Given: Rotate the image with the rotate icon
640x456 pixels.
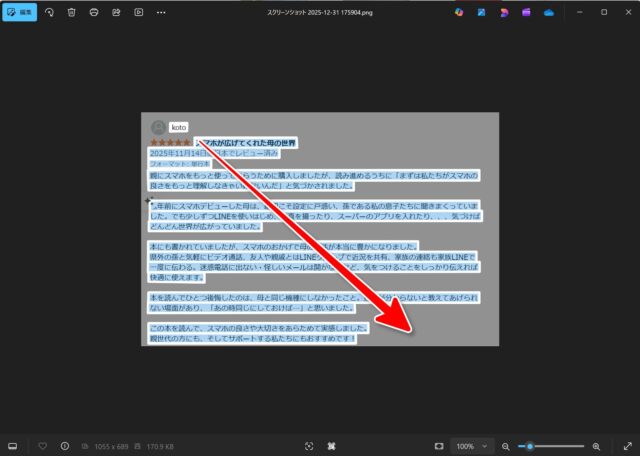Looking at the screenshot, I should coord(49,12).
